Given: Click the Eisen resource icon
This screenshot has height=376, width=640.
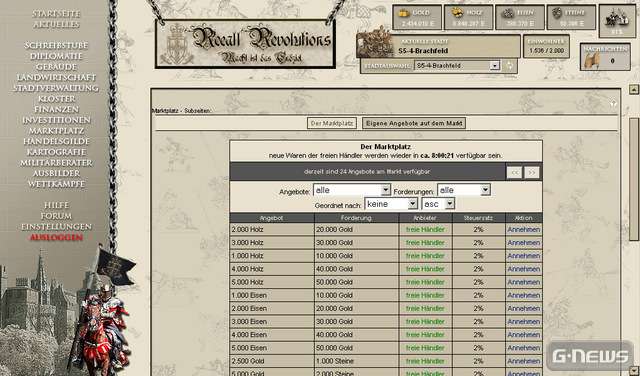Looking at the screenshot, I should click(508, 13).
